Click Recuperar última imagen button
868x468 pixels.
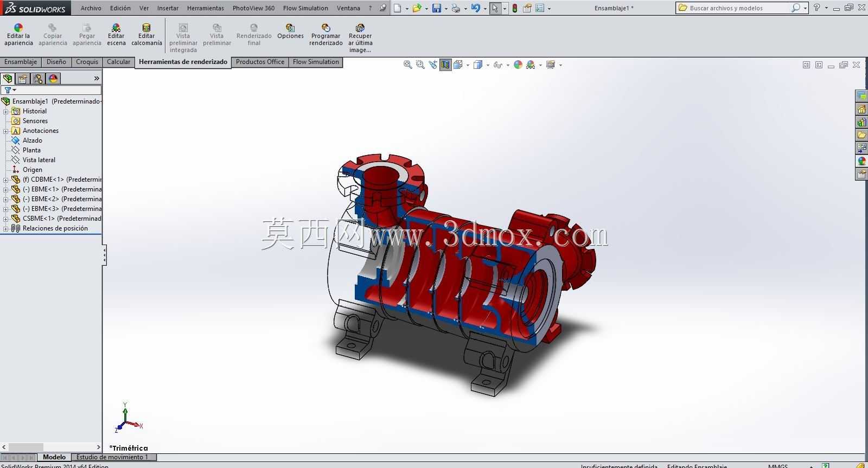tap(360, 39)
